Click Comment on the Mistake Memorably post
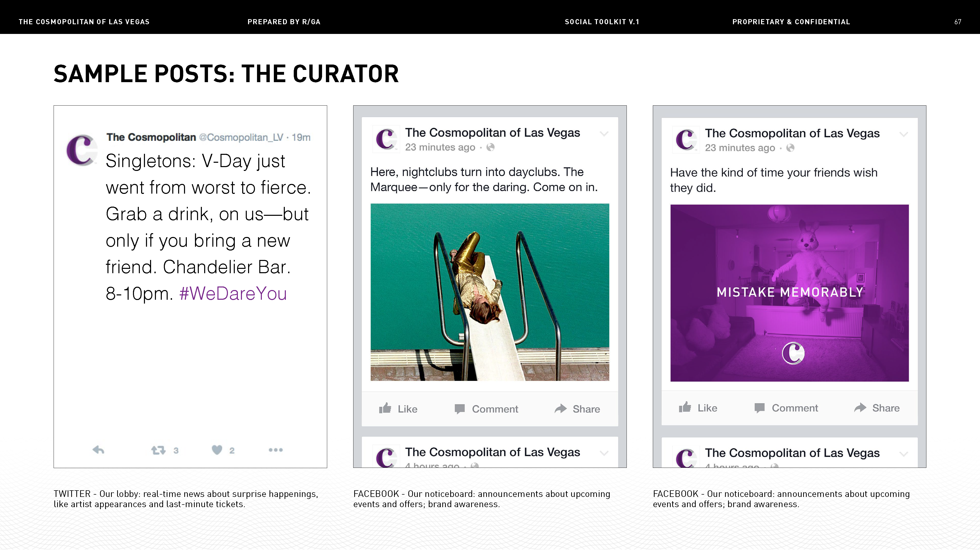The width and height of the screenshot is (980, 551). 786,408
